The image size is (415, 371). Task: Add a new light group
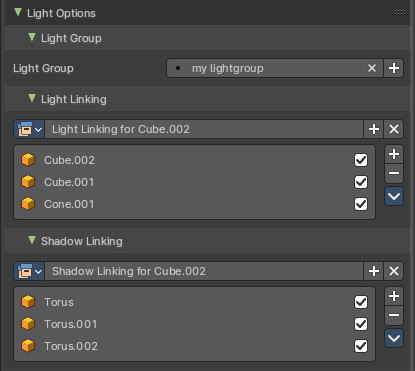(x=394, y=68)
